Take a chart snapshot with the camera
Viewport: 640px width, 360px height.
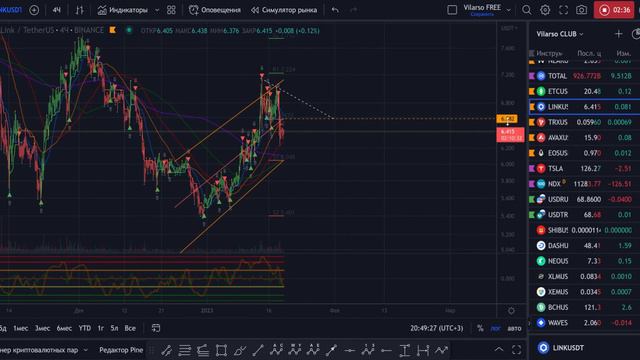click(x=581, y=10)
